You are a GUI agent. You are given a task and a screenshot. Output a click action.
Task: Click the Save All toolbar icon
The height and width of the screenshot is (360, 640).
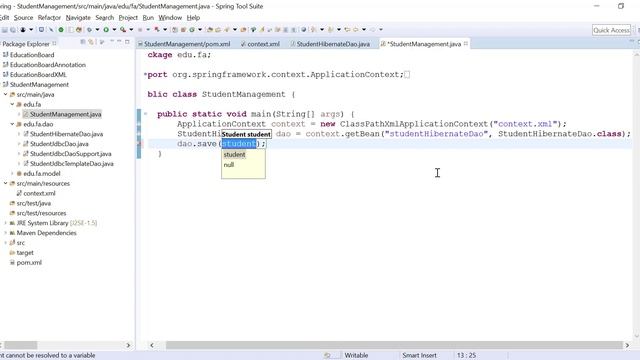click(13, 30)
